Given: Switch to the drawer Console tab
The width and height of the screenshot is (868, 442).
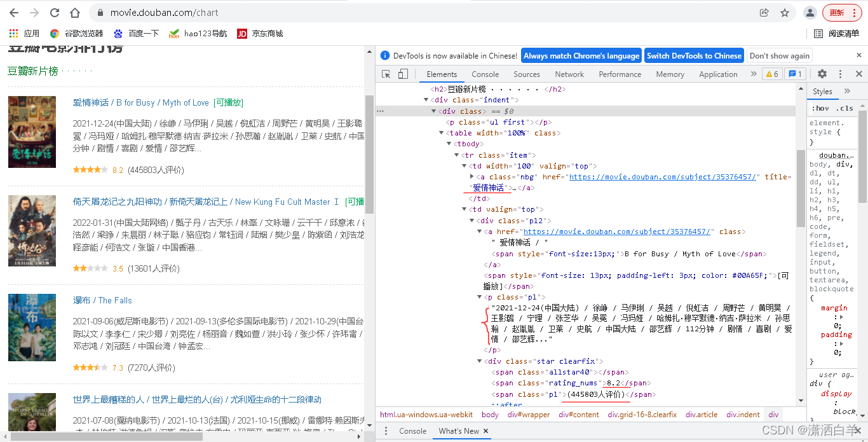Looking at the screenshot, I should pos(412,431).
